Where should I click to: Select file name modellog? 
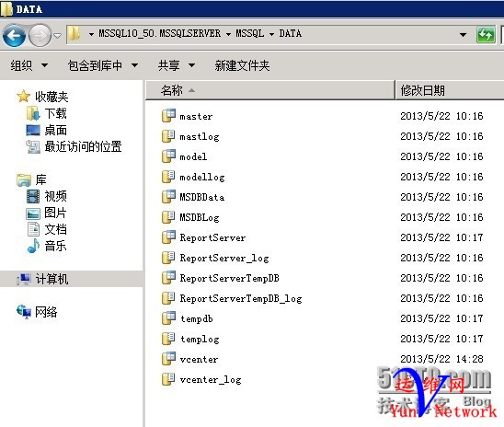click(x=202, y=178)
